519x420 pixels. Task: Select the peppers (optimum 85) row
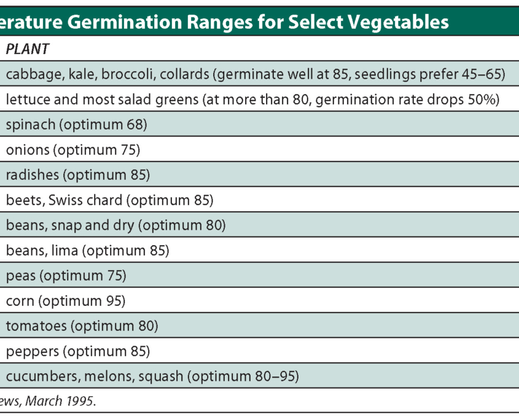click(x=78, y=351)
